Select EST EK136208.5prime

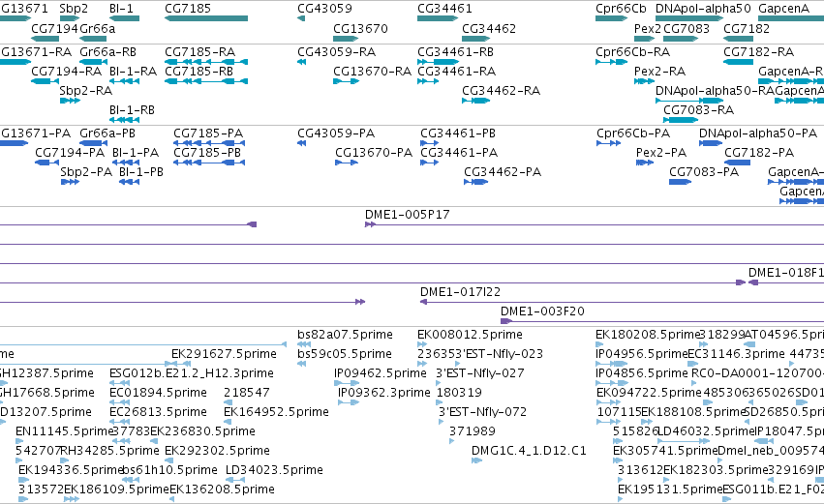[222, 489]
